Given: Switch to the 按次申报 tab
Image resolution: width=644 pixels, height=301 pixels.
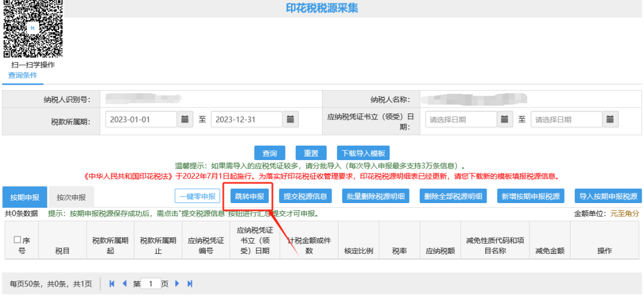Looking at the screenshot, I should click(71, 196).
